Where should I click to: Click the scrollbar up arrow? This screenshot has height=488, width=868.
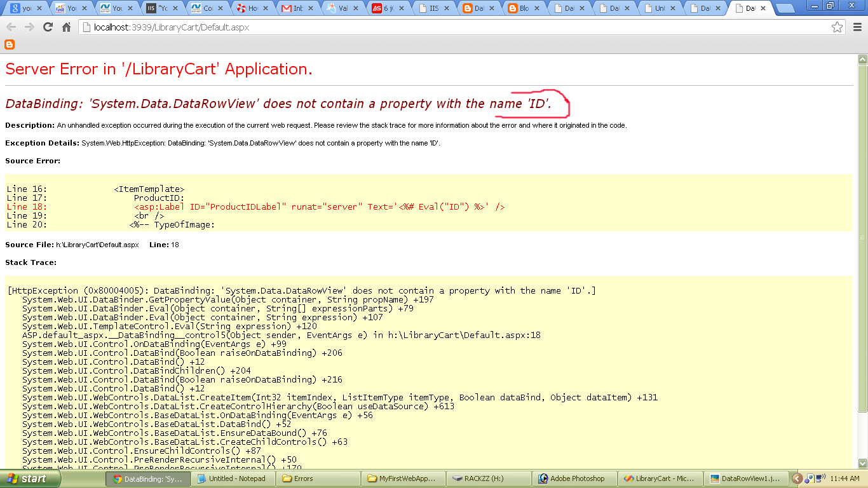(862, 58)
